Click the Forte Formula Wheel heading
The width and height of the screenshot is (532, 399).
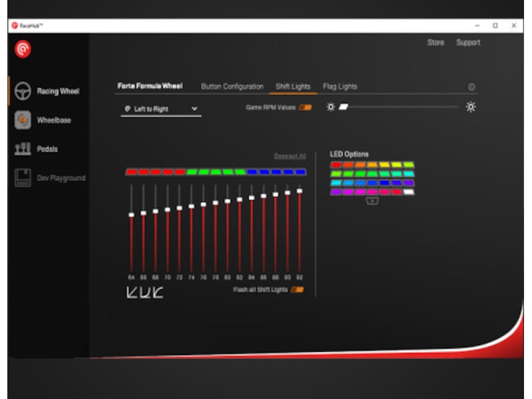[150, 86]
